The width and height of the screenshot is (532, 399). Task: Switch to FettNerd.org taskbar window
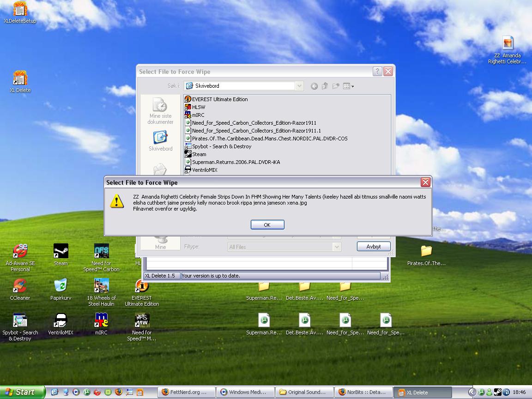[187, 392]
